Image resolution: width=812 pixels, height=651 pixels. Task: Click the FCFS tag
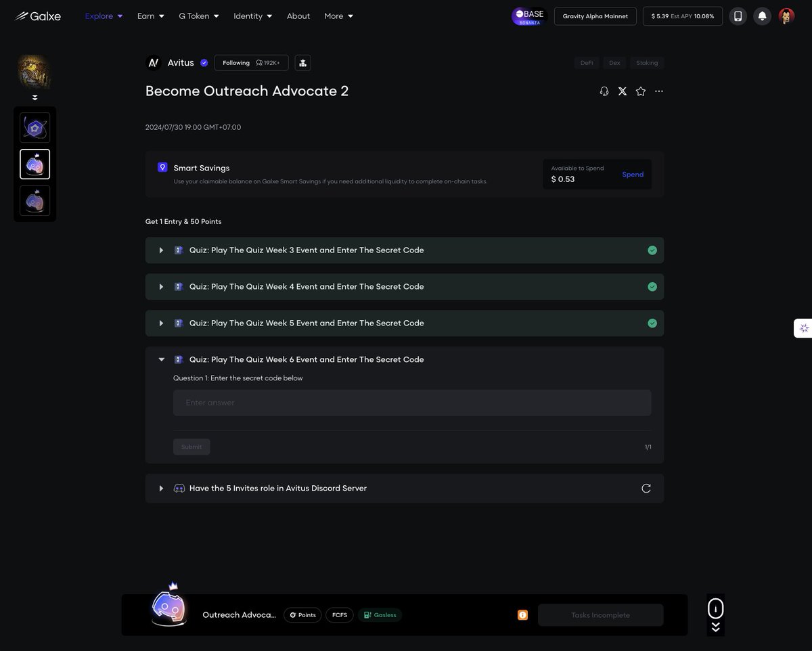(340, 615)
